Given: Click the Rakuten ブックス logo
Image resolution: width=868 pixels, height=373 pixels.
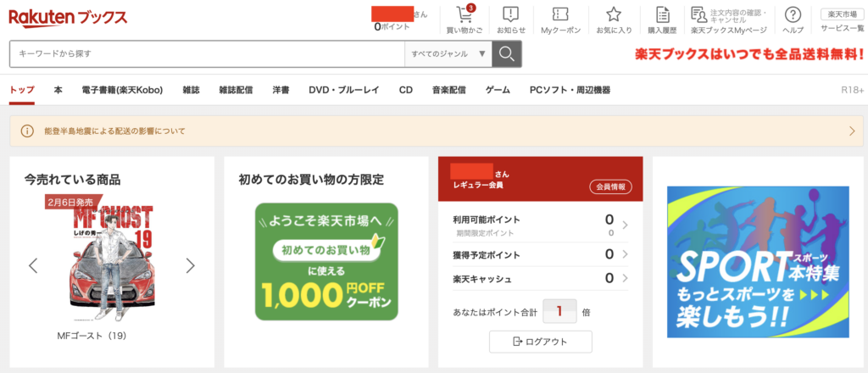Looking at the screenshot, I should tap(68, 17).
